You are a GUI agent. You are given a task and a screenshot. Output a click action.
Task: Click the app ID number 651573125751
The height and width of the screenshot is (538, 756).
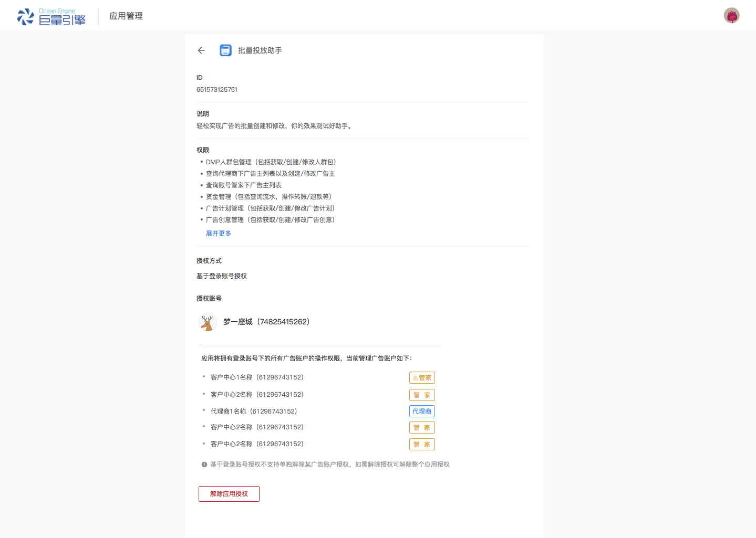[x=217, y=90]
